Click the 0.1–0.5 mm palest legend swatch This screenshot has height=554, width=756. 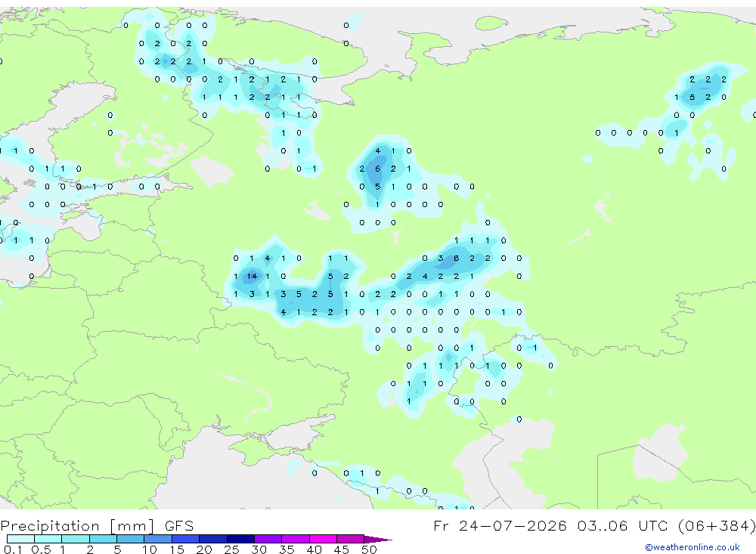click(x=20, y=539)
